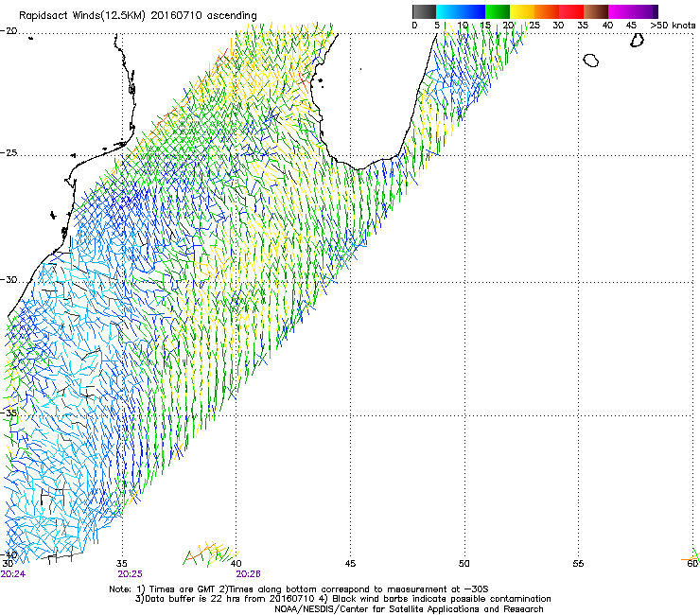Click the legend scale label 25
Viewport: 700px width, 615px height.
(534, 26)
